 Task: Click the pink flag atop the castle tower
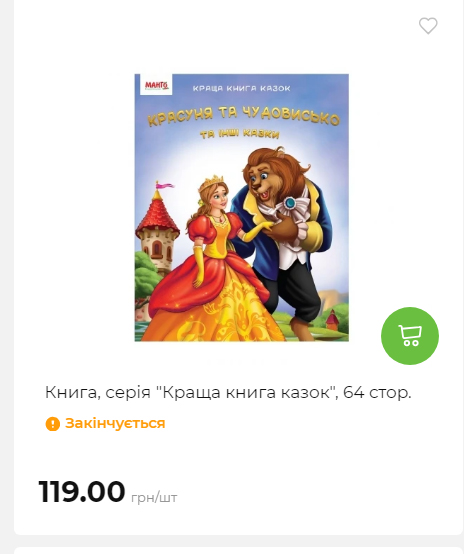coord(165,185)
